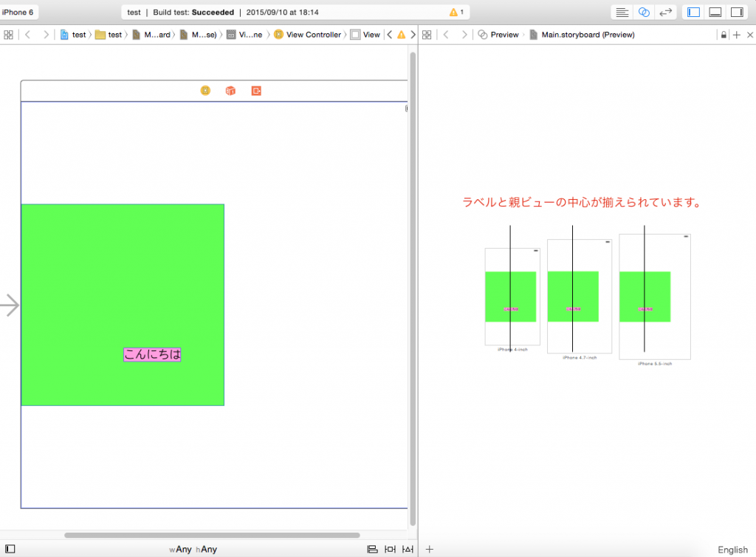
Task: Switch to the Standard editor
Action: 622,13
